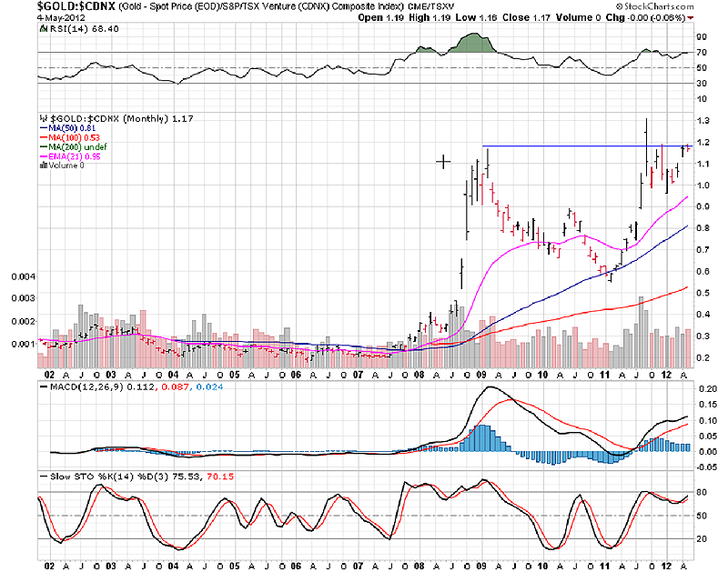Click the $GOLD:$CDNX (Monthly) 1.17 legend
Viewport: 728px width, 572px height.
pos(122,119)
